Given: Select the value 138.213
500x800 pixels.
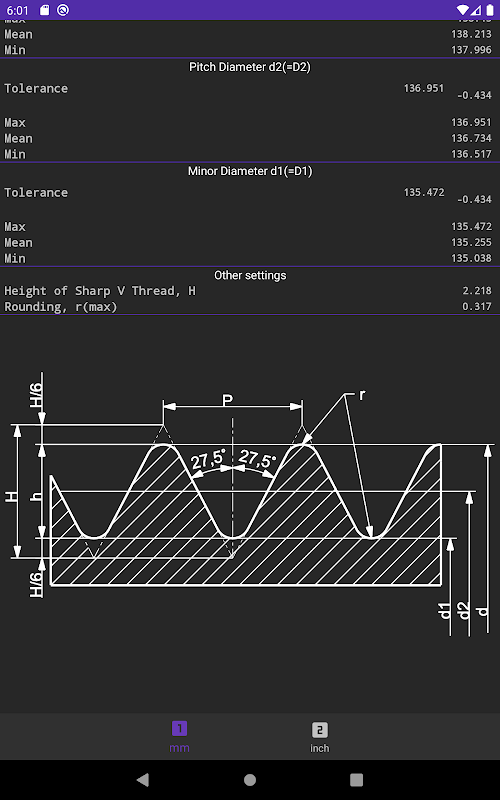Looking at the screenshot, I should 471,34.
